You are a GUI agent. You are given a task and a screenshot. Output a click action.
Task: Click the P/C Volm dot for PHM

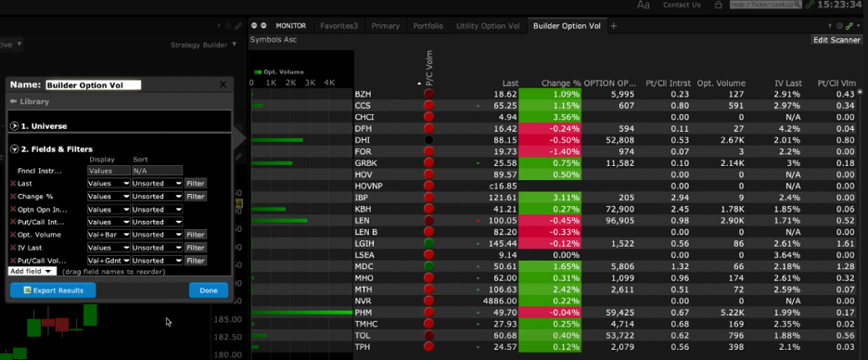point(428,313)
